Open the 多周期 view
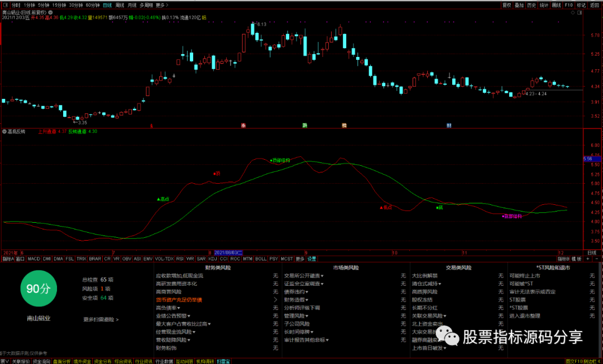The width and height of the screenshot is (603, 364). [x=146, y=5]
